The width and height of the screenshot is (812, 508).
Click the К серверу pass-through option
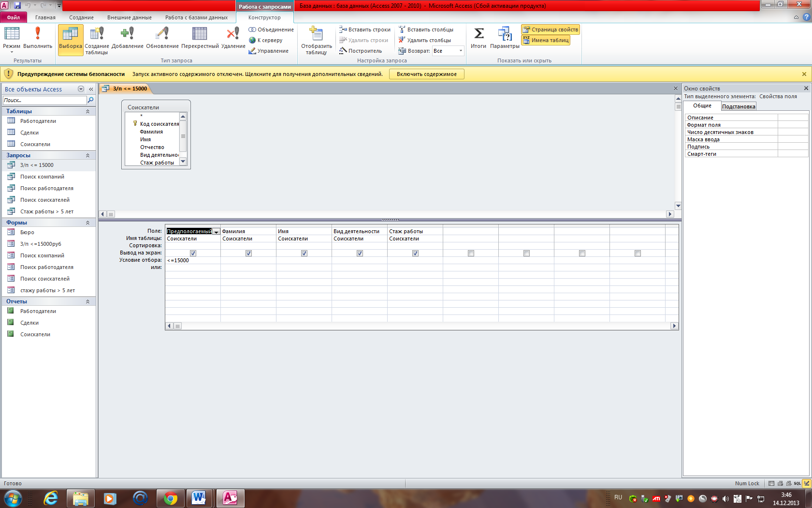(265, 40)
